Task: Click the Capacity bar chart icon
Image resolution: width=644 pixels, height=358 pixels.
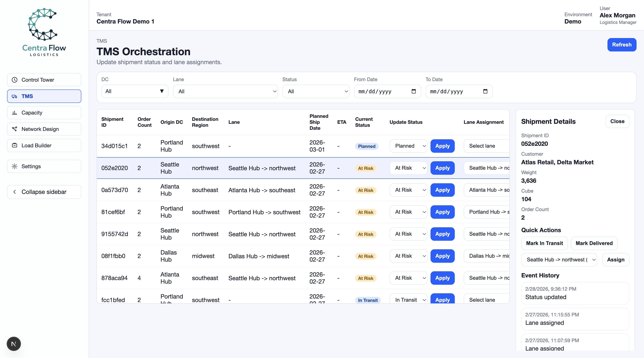Action: [15, 113]
